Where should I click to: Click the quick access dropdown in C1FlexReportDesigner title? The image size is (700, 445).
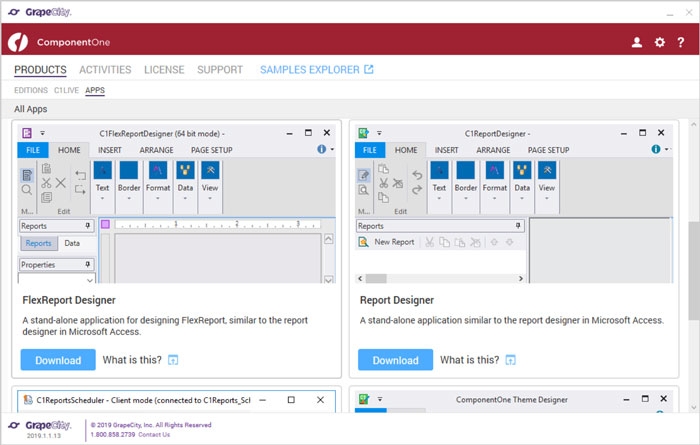point(42,133)
